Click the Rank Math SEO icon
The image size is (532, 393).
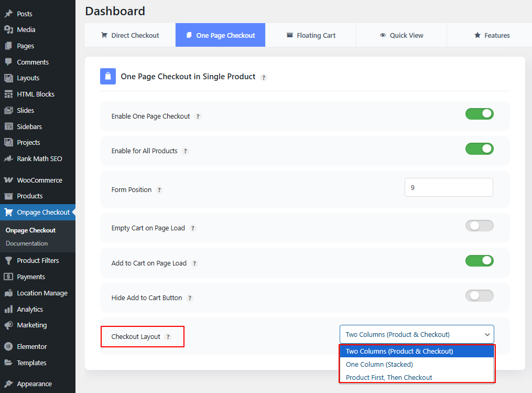8,158
